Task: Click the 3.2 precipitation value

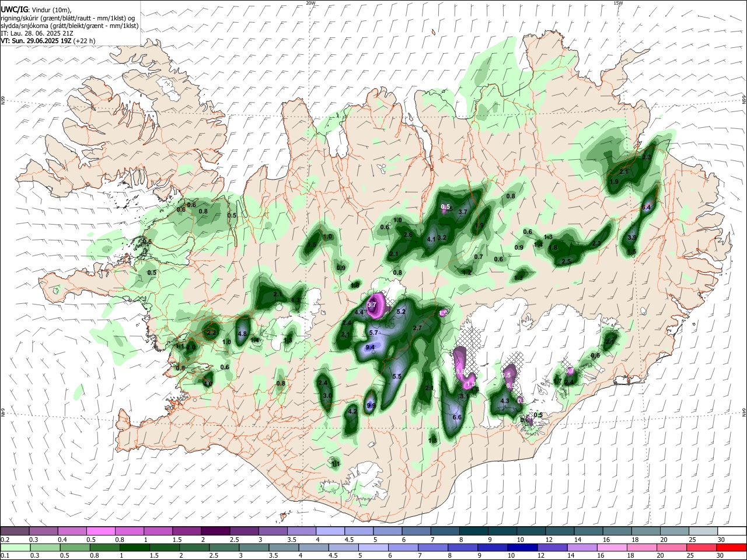Action: coord(442,237)
